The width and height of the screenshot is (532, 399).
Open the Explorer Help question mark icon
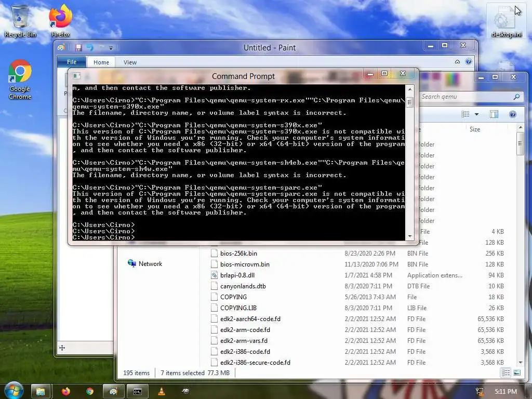pyautogui.click(x=513, y=114)
